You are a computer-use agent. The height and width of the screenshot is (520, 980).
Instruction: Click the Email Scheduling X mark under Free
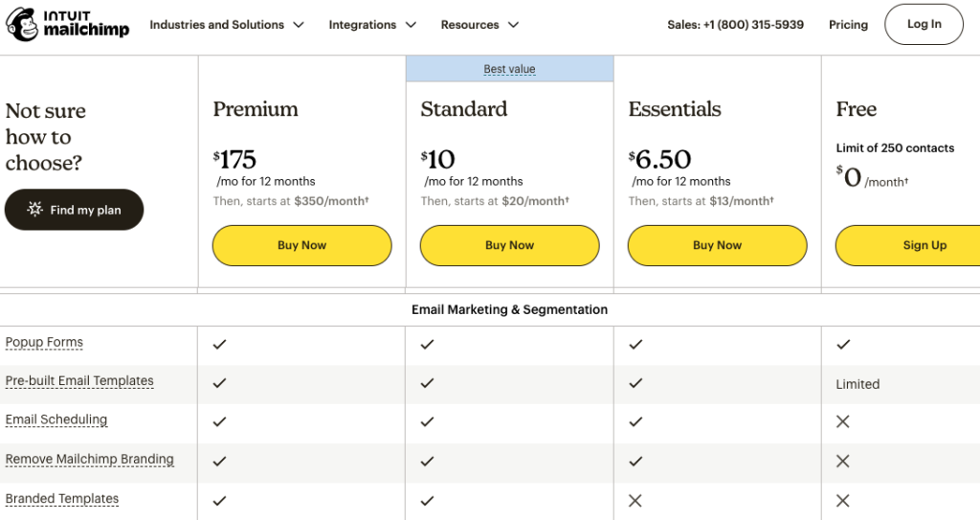click(x=842, y=421)
